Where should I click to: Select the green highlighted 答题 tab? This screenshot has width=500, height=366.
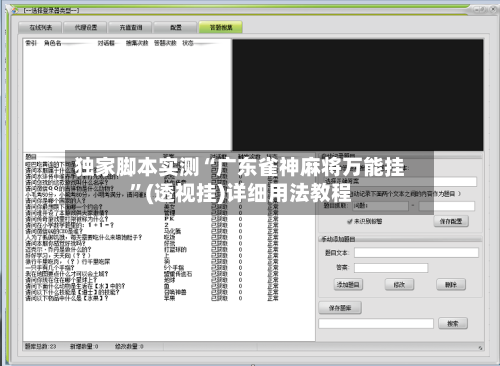tap(220, 27)
